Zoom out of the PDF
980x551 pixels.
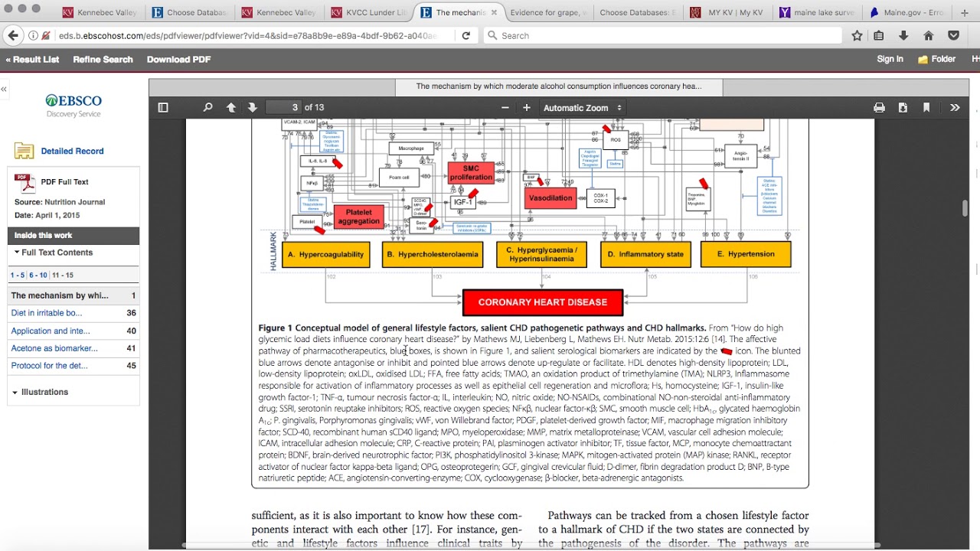pyautogui.click(x=505, y=108)
